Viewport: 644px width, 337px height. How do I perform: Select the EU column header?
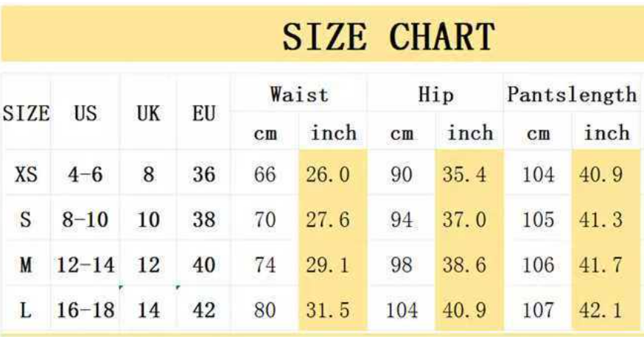[203, 113]
